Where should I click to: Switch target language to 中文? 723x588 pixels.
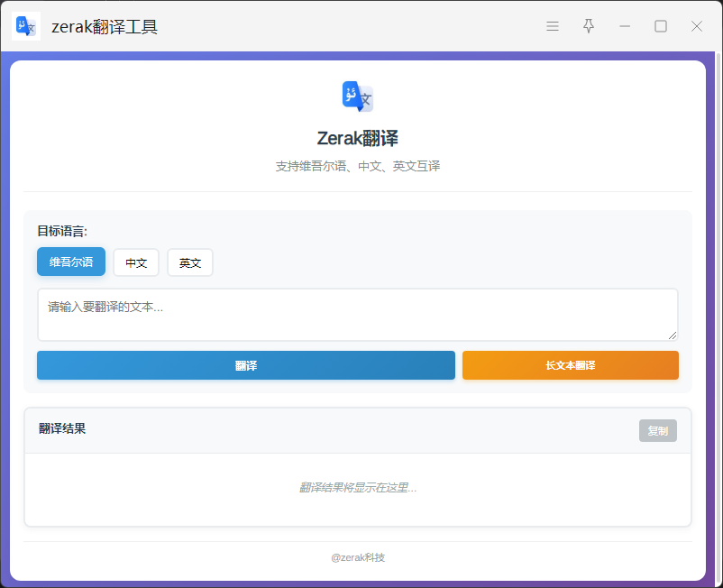click(136, 262)
